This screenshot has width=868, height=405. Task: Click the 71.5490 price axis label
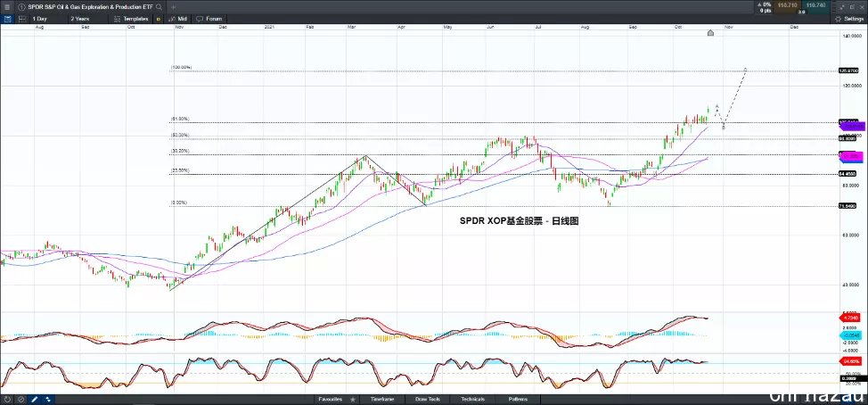(x=848, y=206)
